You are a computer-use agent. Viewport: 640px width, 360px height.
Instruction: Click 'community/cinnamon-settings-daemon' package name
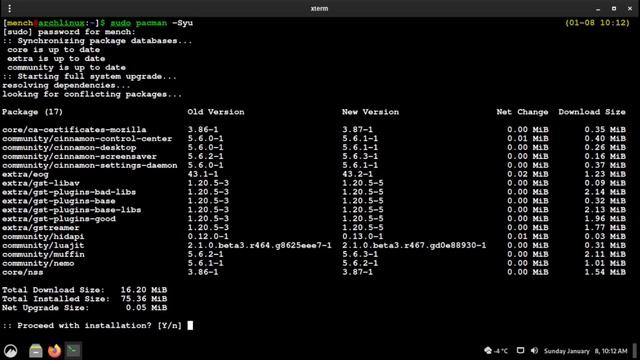pos(89,166)
